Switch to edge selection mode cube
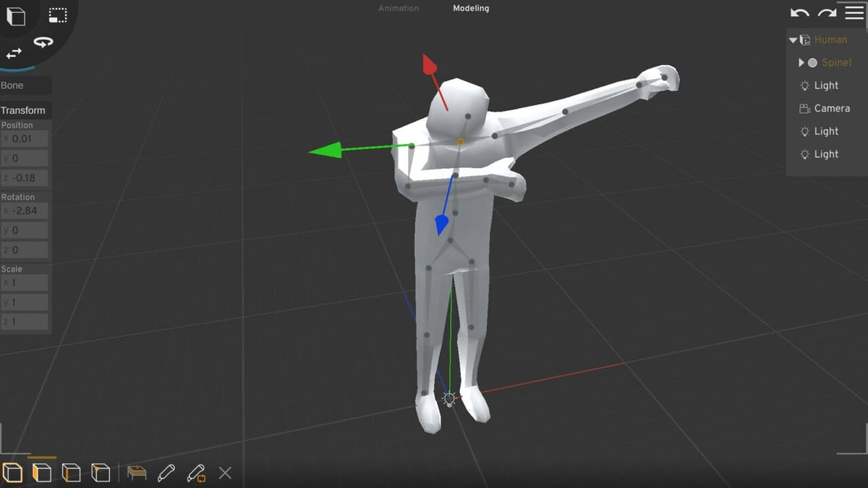The height and width of the screenshot is (488, 868). click(x=71, y=474)
